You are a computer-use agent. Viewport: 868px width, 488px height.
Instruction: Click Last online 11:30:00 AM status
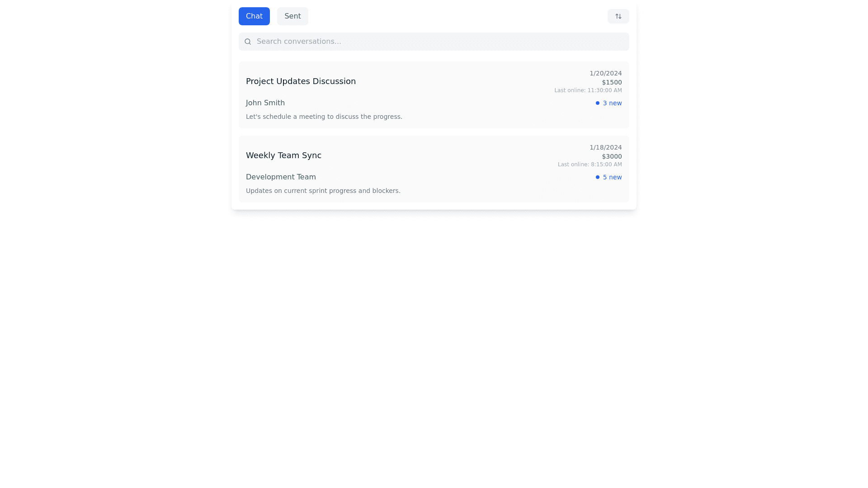[x=588, y=90]
